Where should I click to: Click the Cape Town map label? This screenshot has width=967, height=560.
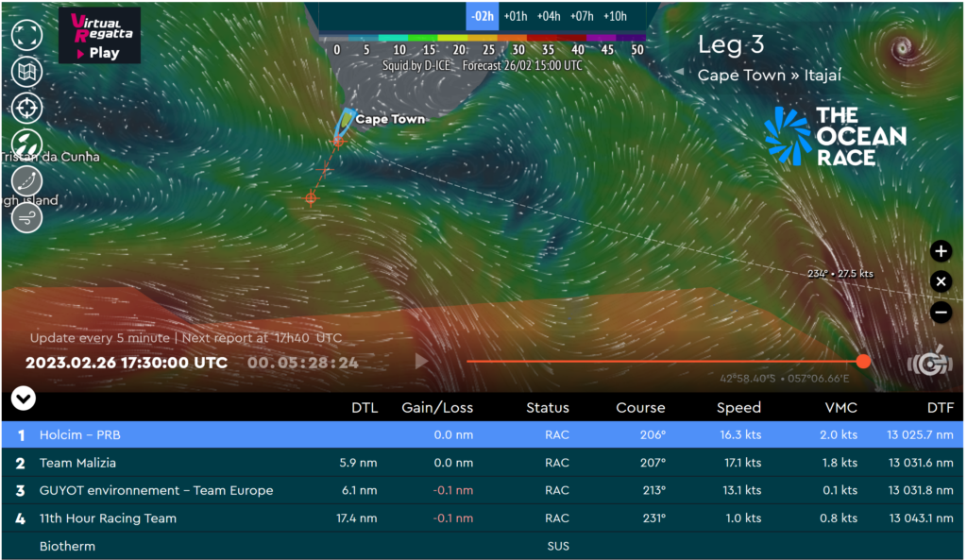coord(390,119)
